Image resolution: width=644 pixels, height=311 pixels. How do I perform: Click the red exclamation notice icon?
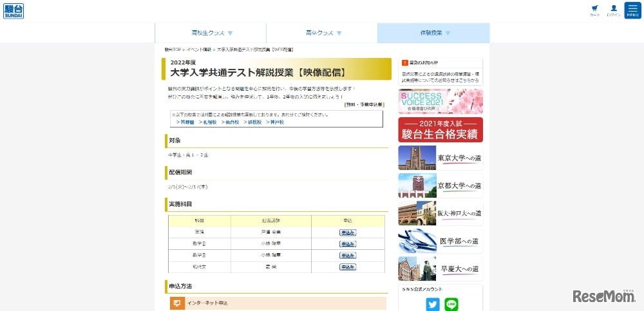[x=404, y=62]
